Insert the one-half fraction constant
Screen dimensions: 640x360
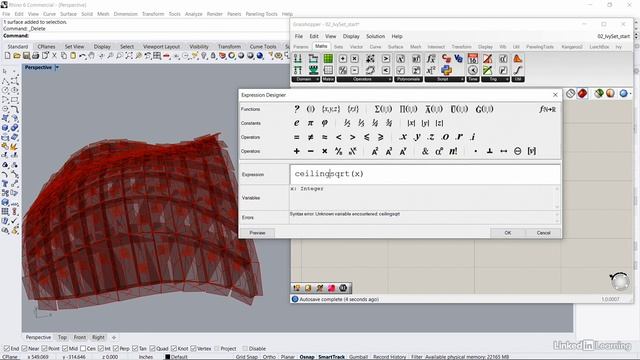[x=347, y=123]
